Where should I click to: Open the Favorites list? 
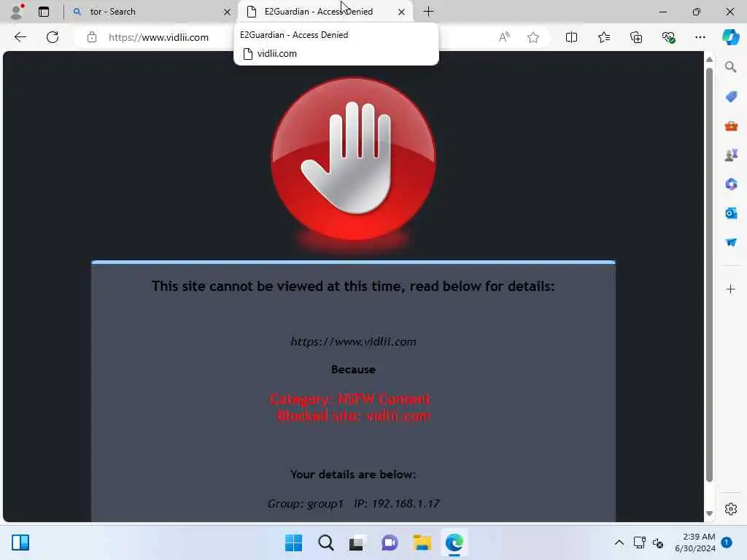603,37
